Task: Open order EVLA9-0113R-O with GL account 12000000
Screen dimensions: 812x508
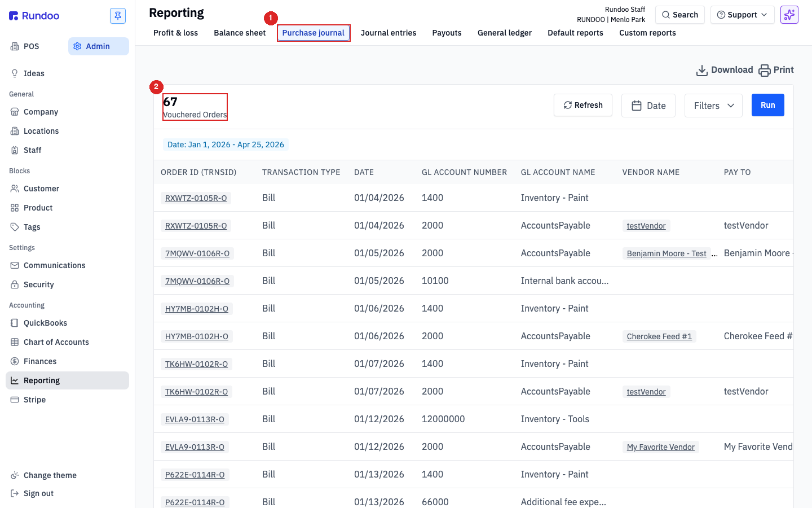Action: click(x=195, y=419)
